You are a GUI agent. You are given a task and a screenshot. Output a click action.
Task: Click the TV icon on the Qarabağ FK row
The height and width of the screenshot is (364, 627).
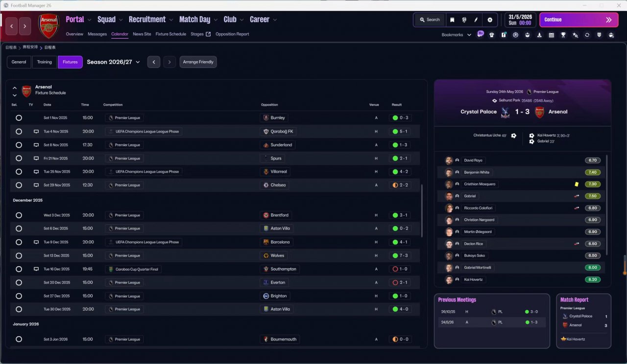point(36,132)
